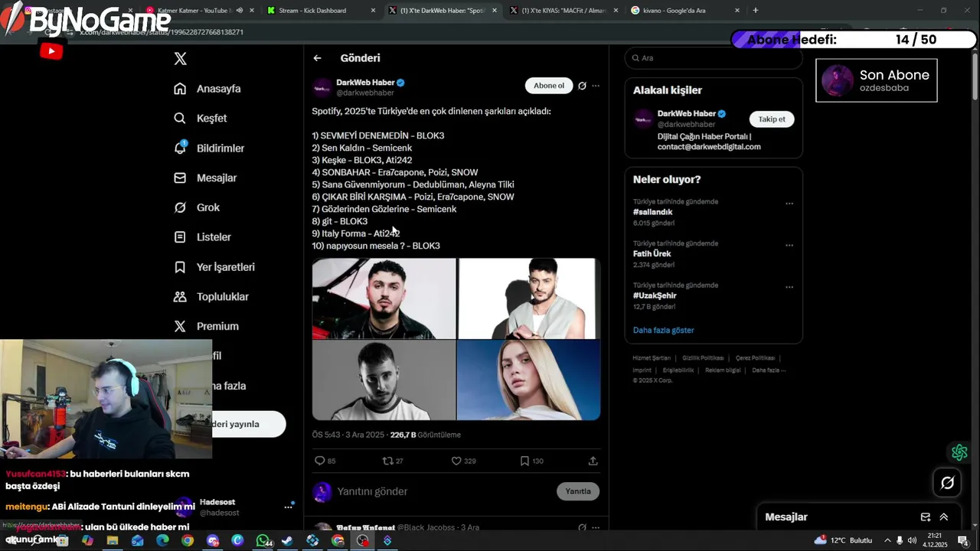980x551 pixels.
Task: Open more options for #UzakŞehir trend
Action: tap(789, 287)
